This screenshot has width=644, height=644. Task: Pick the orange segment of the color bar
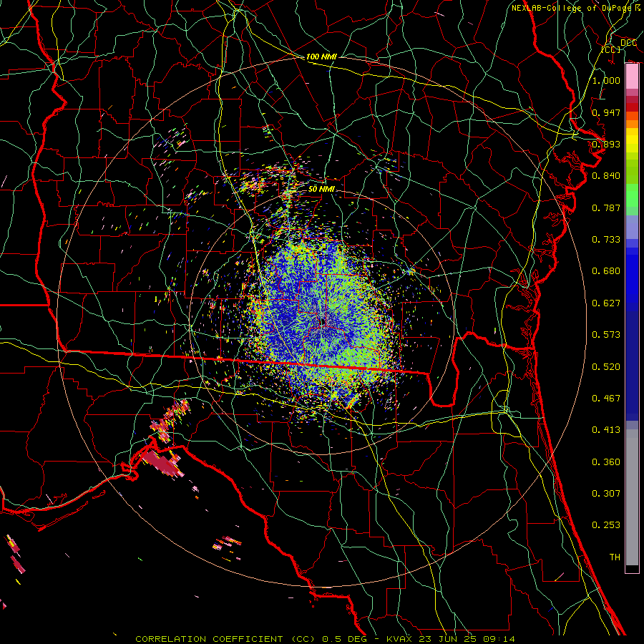[632, 119]
